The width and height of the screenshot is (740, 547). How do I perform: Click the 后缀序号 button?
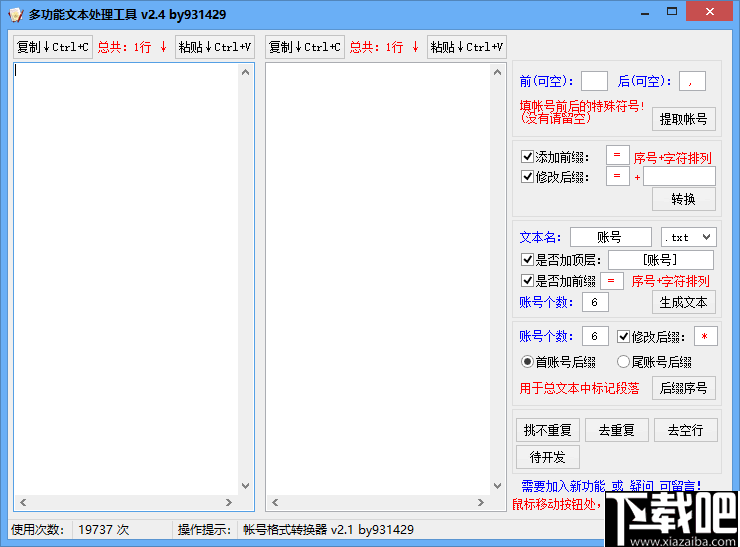(x=683, y=388)
